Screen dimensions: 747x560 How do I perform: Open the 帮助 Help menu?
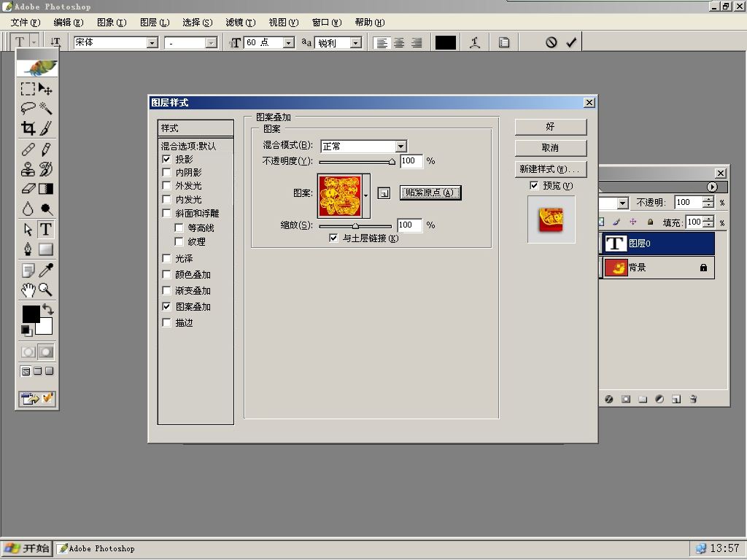tap(370, 23)
